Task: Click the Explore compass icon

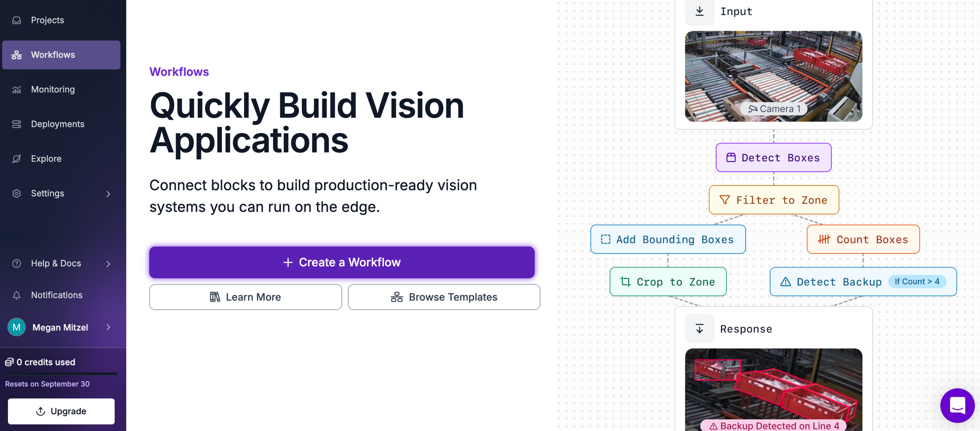Action: 17,159
